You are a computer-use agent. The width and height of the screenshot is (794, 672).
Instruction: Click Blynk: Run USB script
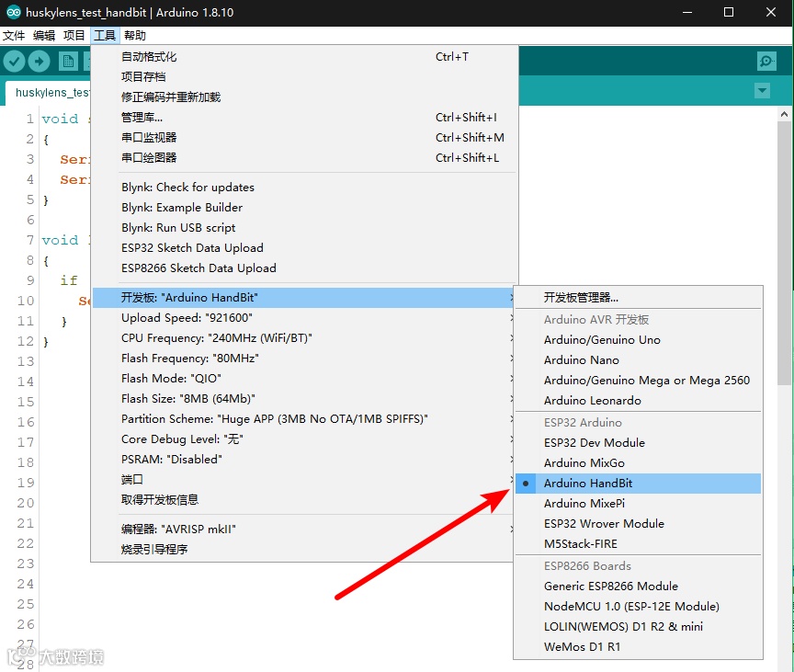point(304,228)
